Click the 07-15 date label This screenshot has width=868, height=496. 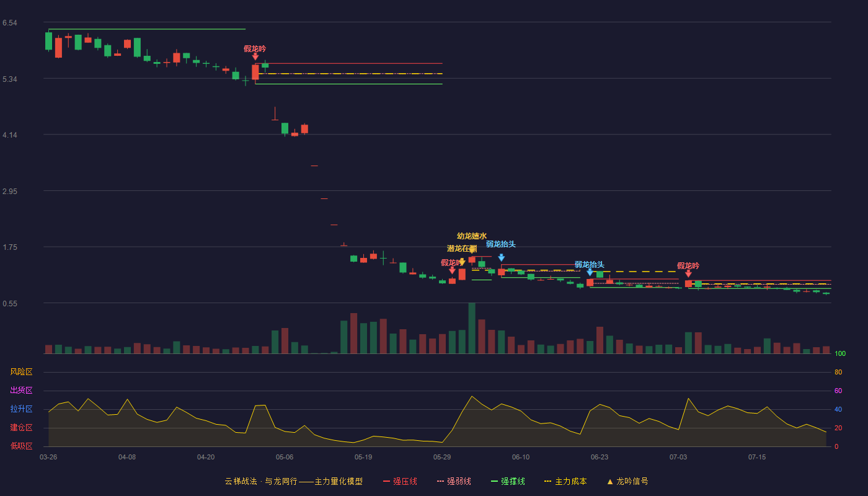pyautogui.click(x=757, y=457)
